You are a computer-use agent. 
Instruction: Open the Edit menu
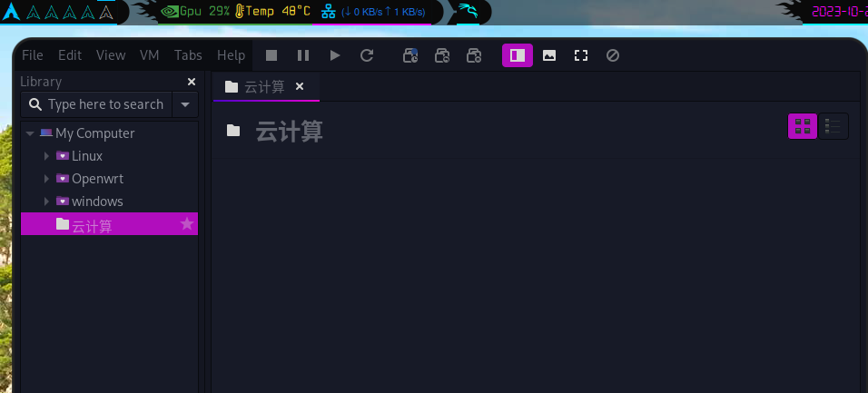tap(70, 55)
